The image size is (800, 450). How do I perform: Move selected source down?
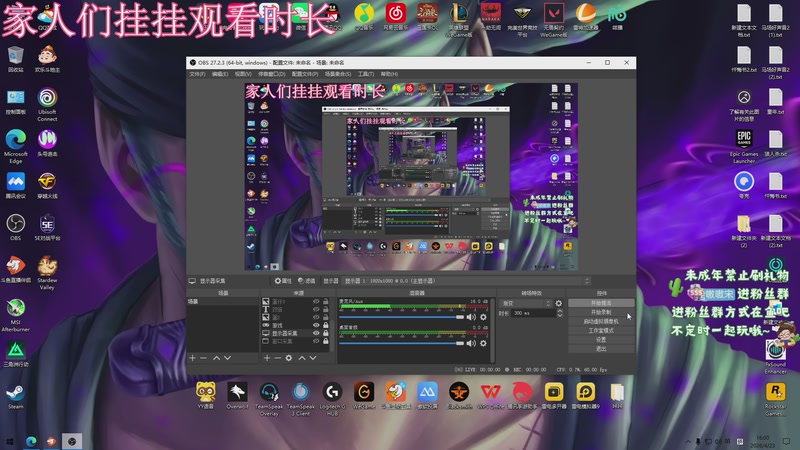313,358
